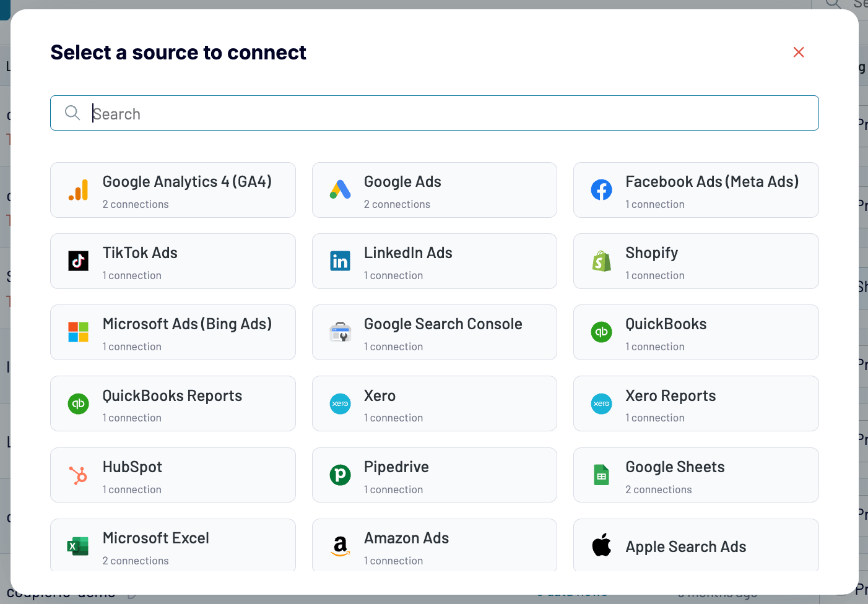Select Microsoft Excel source card
Screen dimensions: 868x604
[173, 545]
